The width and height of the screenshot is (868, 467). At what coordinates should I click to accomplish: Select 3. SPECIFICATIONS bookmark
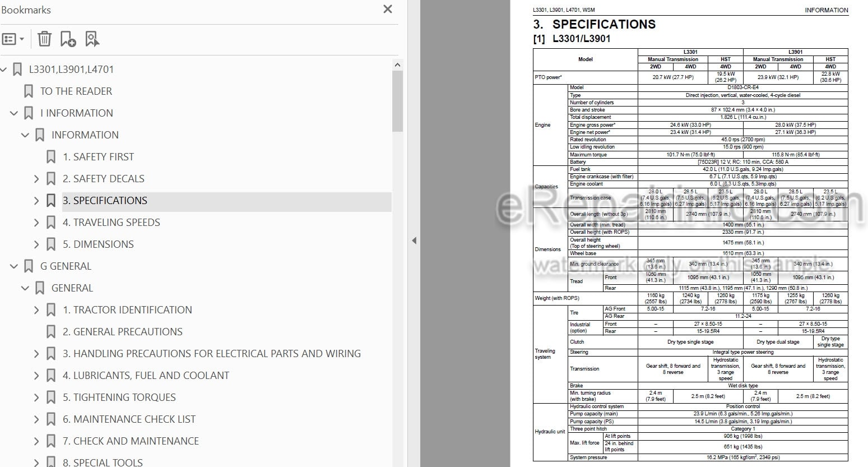click(105, 201)
